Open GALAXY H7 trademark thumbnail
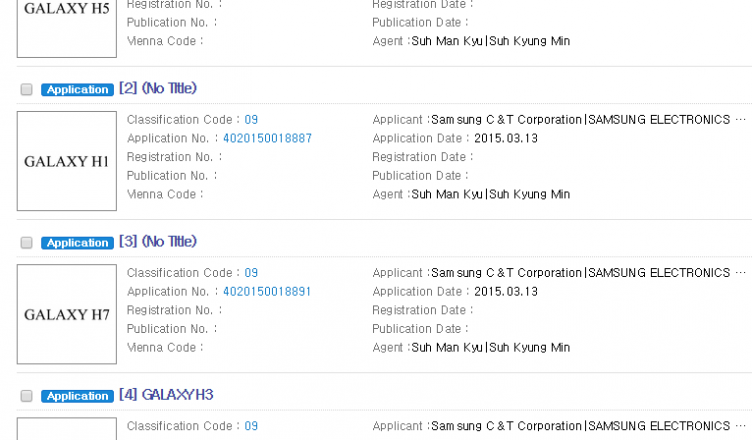 click(67, 314)
